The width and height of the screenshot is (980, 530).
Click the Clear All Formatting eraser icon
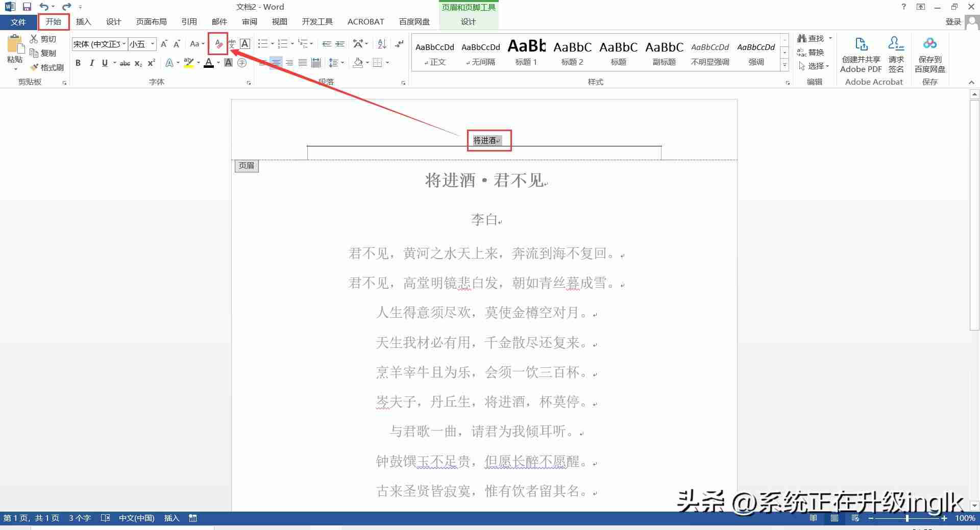[218, 44]
